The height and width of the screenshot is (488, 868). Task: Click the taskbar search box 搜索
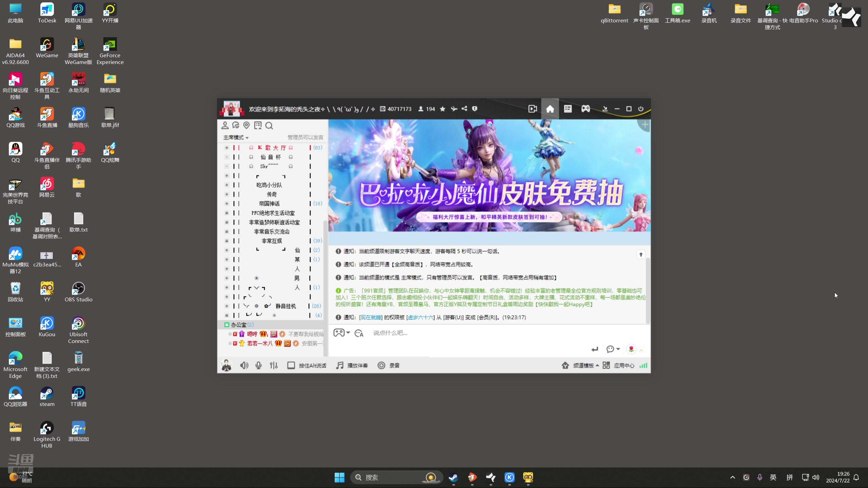(396, 477)
